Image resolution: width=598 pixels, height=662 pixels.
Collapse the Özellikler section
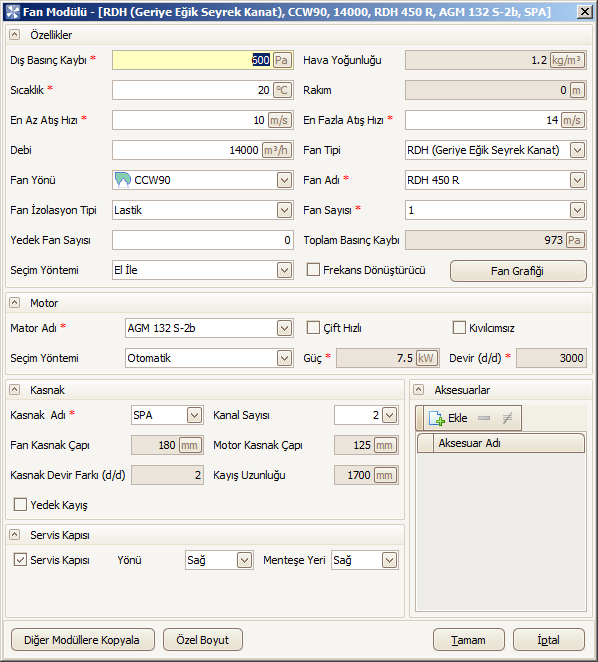pos(14,35)
